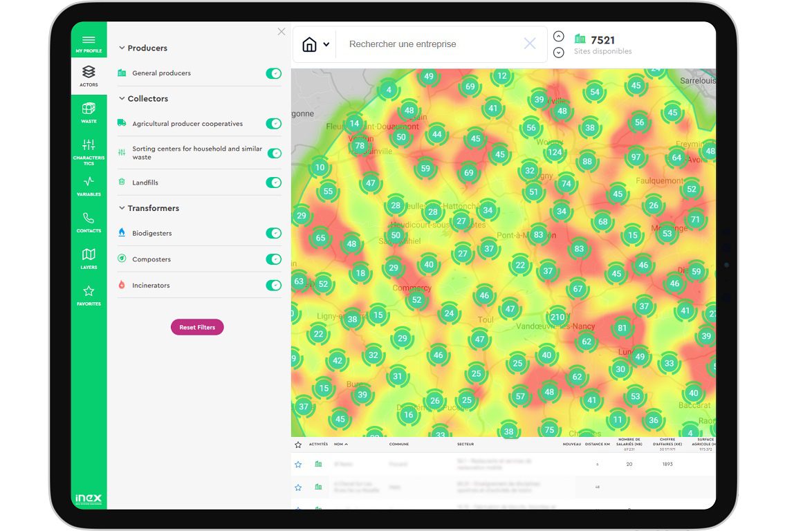Disable the General producers toggle
This screenshot has height=531, width=812.
[275, 73]
